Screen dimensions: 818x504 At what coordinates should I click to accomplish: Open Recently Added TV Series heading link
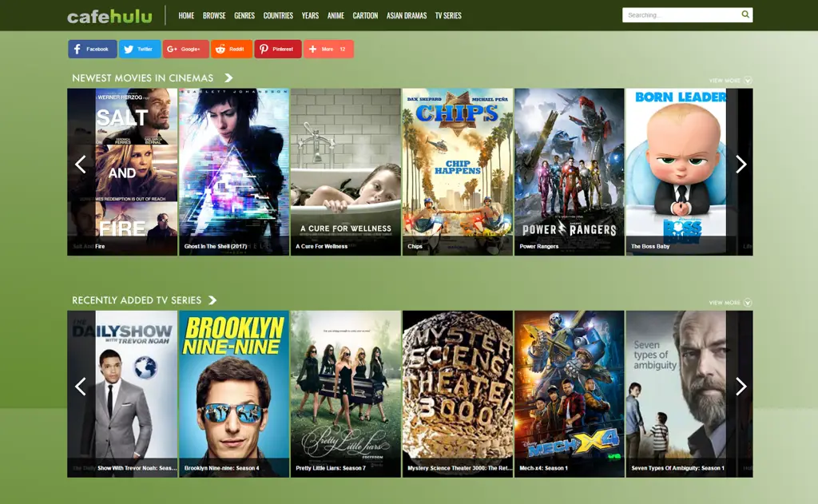coord(137,300)
